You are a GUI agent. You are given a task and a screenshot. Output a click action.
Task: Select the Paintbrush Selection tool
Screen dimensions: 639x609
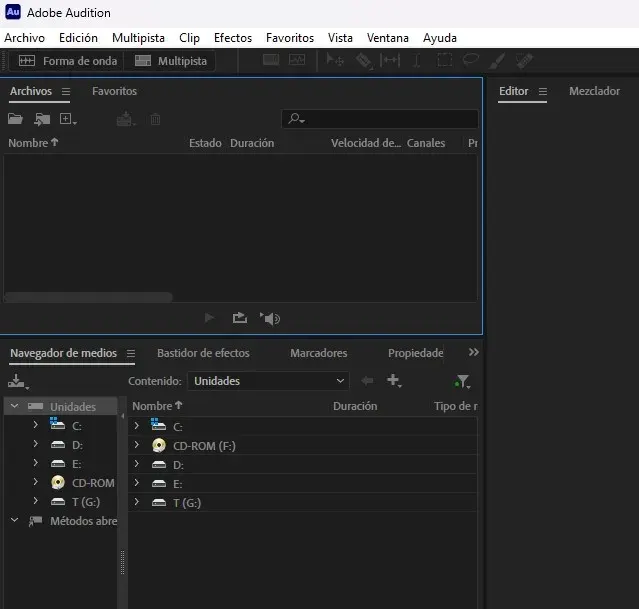(x=498, y=61)
